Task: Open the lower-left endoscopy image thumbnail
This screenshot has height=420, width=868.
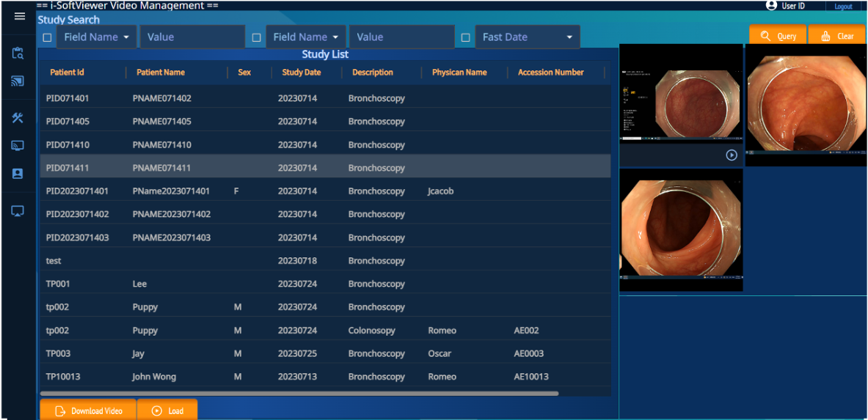Action: coord(681,230)
